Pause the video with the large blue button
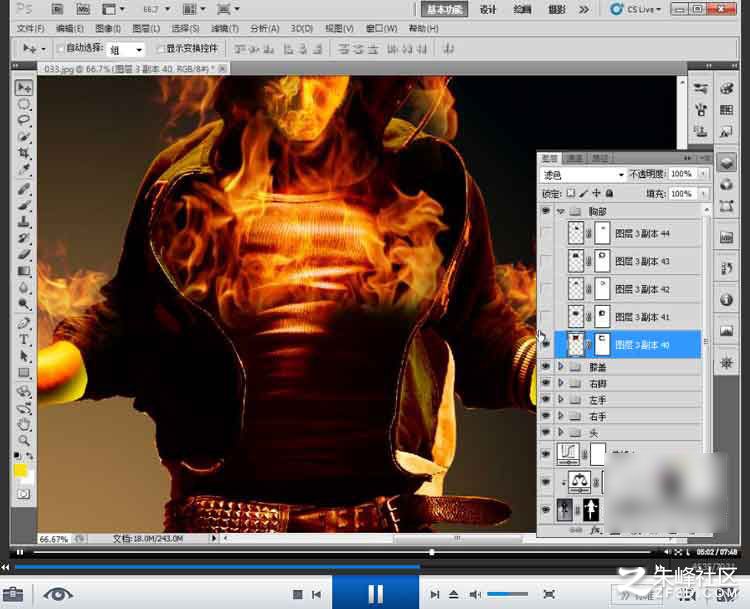 coord(375,594)
